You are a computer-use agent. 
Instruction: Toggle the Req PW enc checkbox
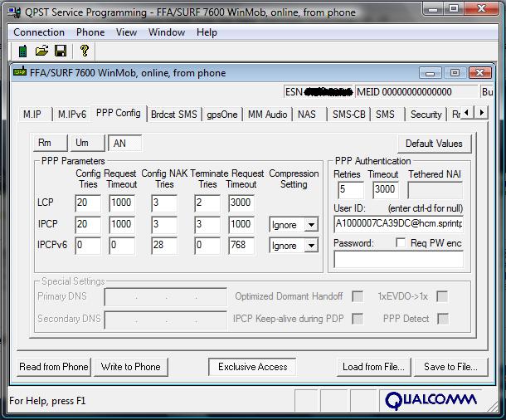(x=400, y=242)
